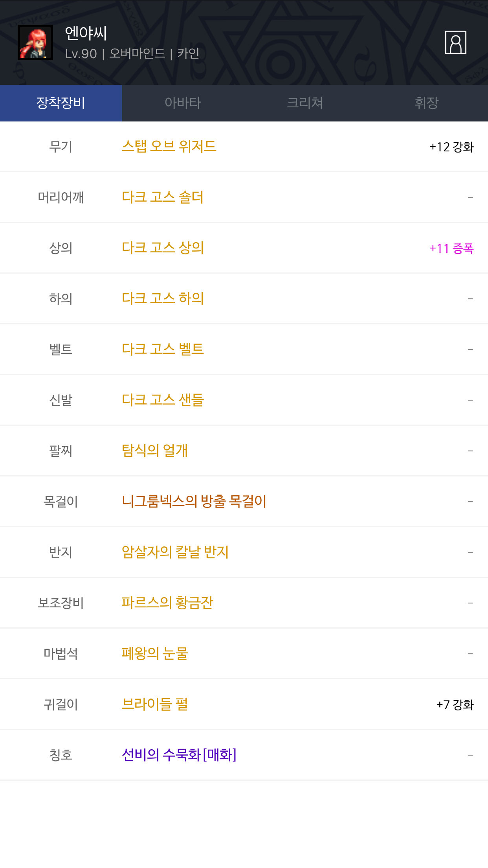This screenshot has height=868, width=488.
Task: View the 다크 고스 숄더 shoulder item
Action: (x=163, y=197)
